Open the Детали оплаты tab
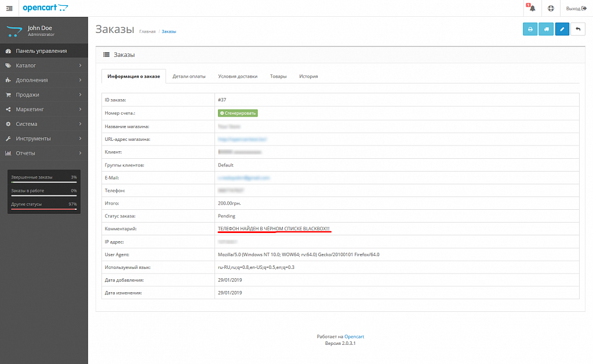 pyautogui.click(x=190, y=76)
